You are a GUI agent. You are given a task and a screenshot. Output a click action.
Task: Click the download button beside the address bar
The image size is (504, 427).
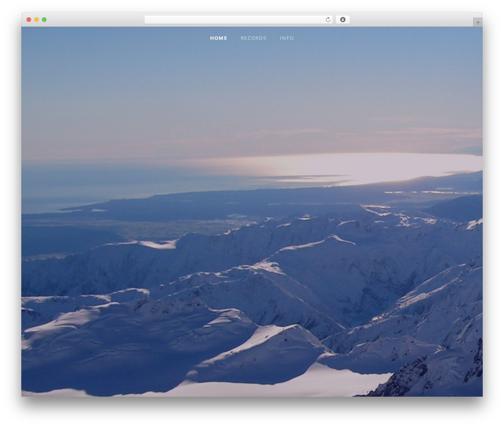343,20
